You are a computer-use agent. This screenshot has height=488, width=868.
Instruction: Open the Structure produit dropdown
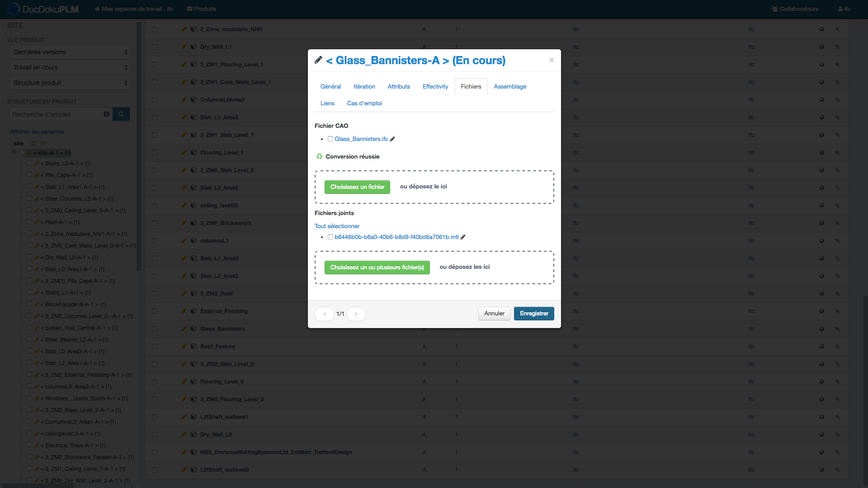pyautogui.click(x=70, y=83)
